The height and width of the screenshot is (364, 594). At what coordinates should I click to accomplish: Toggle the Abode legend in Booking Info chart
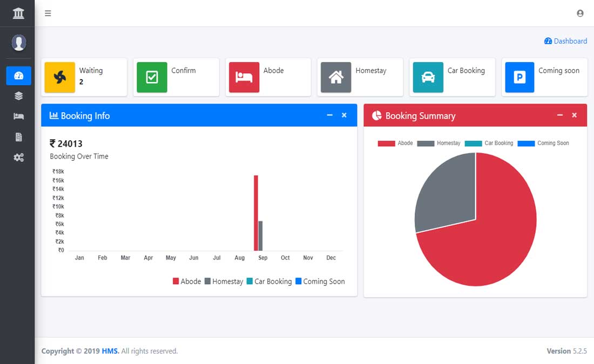187,281
